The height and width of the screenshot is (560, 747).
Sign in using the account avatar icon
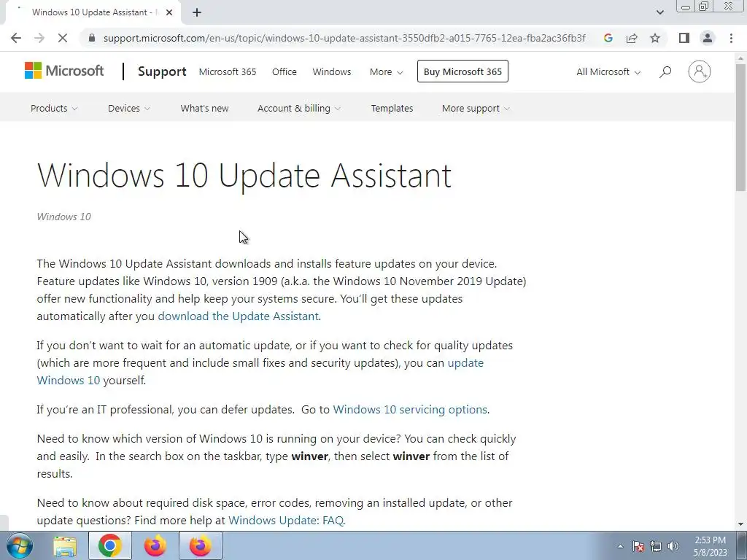click(699, 71)
